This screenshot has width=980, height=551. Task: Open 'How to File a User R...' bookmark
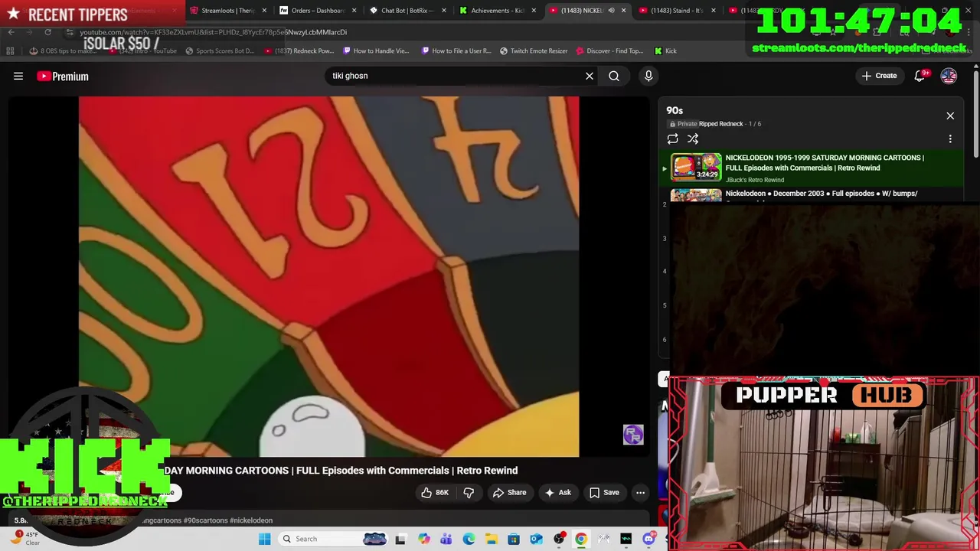(x=456, y=51)
